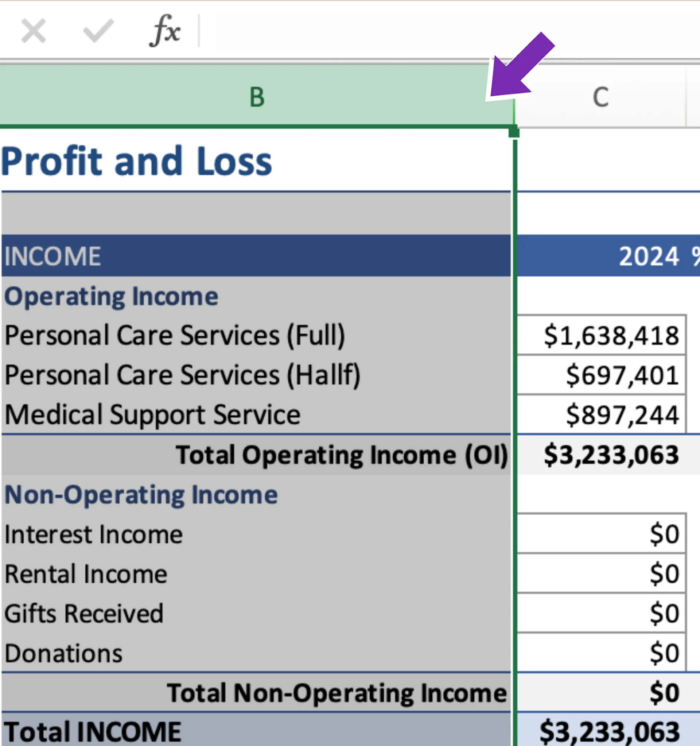Image resolution: width=700 pixels, height=746 pixels.
Task: Click the column B–C resize border
Action: (514, 113)
